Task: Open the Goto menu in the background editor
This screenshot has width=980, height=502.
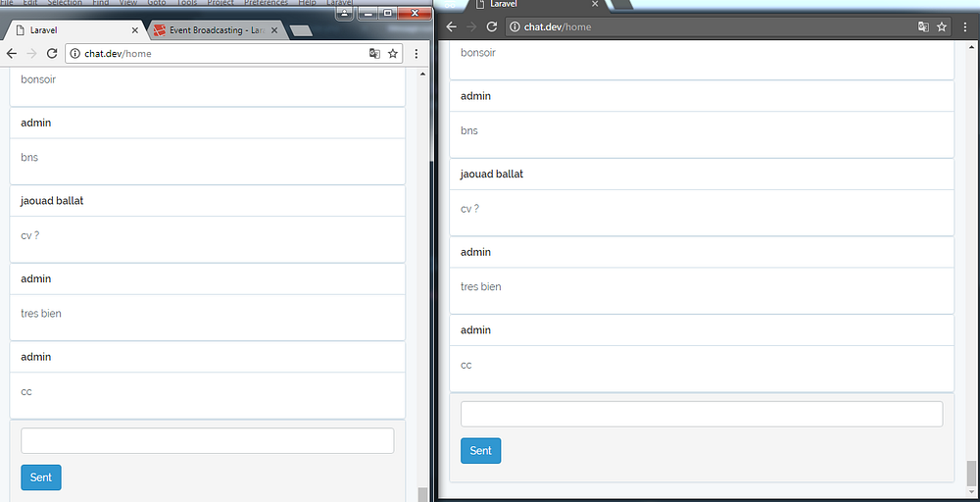Action: point(156,3)
